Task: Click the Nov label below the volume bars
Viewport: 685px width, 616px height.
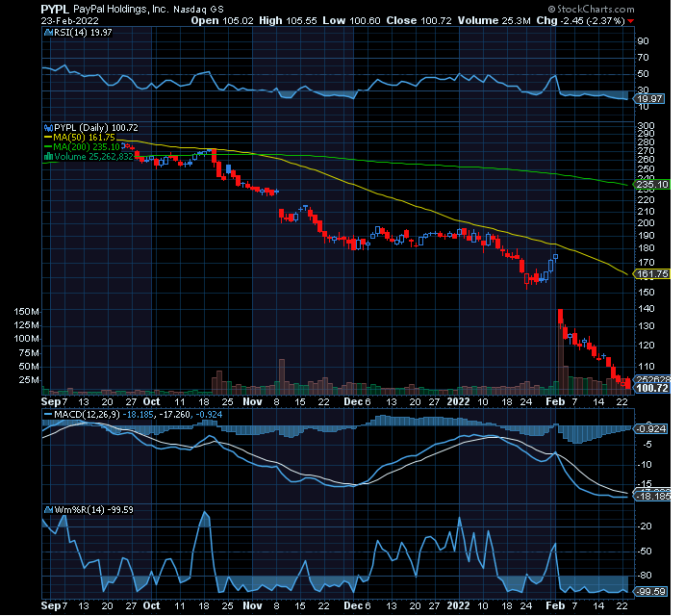Action: (x=252, y=401)
